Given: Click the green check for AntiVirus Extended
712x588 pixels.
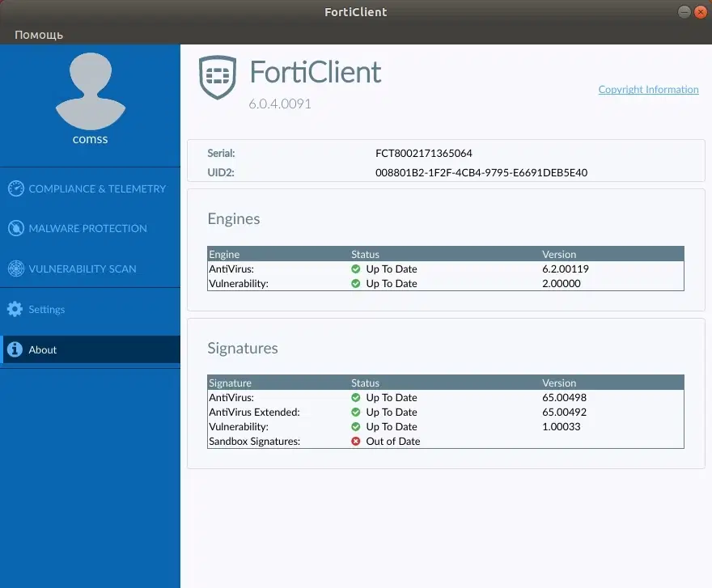Looking at the screenshot, I should click(355, 412).
